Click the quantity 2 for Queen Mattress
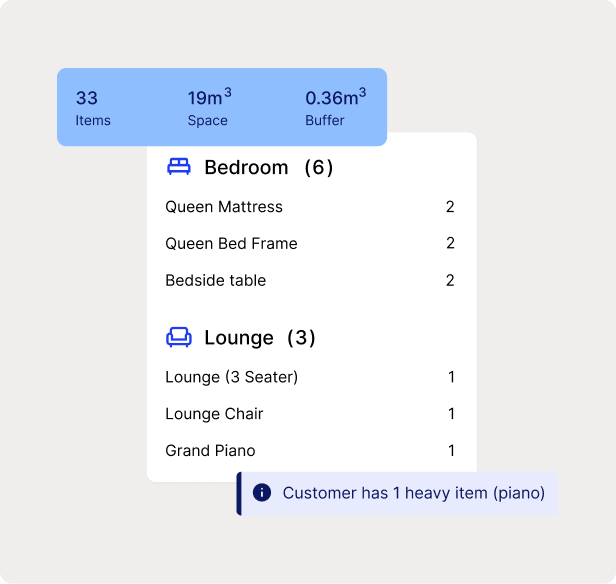The height and width of the screenshot is (584, 616). [x=450, y=207]
